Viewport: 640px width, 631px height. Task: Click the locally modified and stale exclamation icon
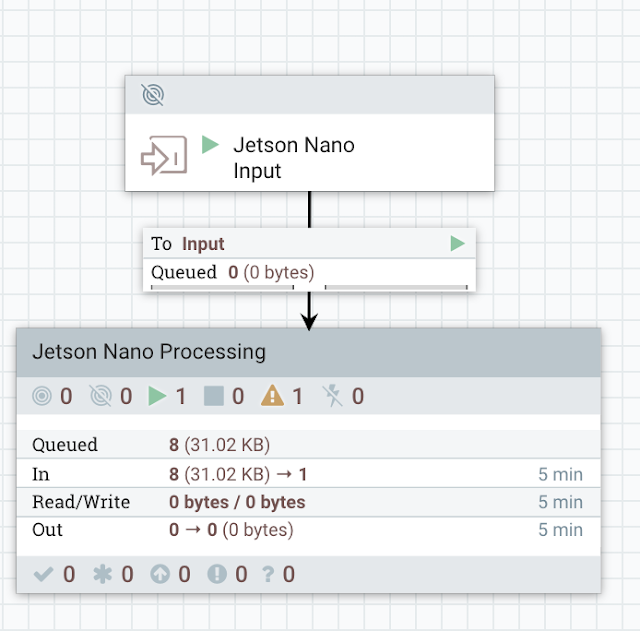[x=217, y=574]
